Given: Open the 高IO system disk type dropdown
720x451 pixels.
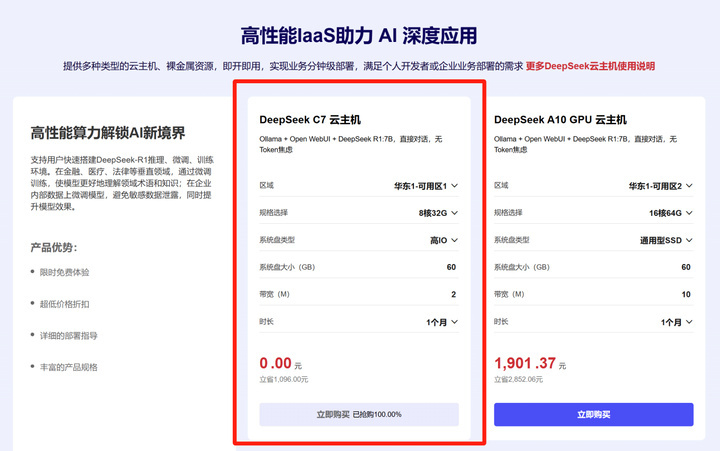Looking at the screenshot, I should (444, 240).
